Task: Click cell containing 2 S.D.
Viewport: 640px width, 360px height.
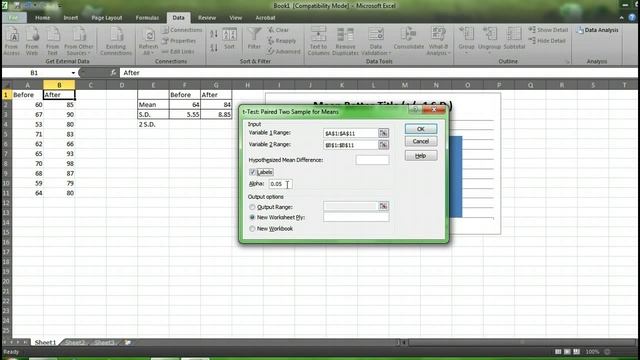Action: [x=153, y=124]
